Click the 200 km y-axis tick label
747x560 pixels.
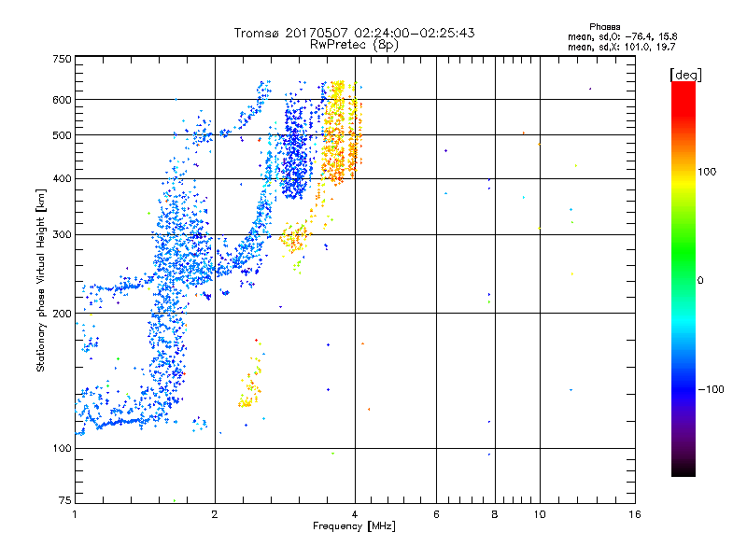[x=62, y=314]
